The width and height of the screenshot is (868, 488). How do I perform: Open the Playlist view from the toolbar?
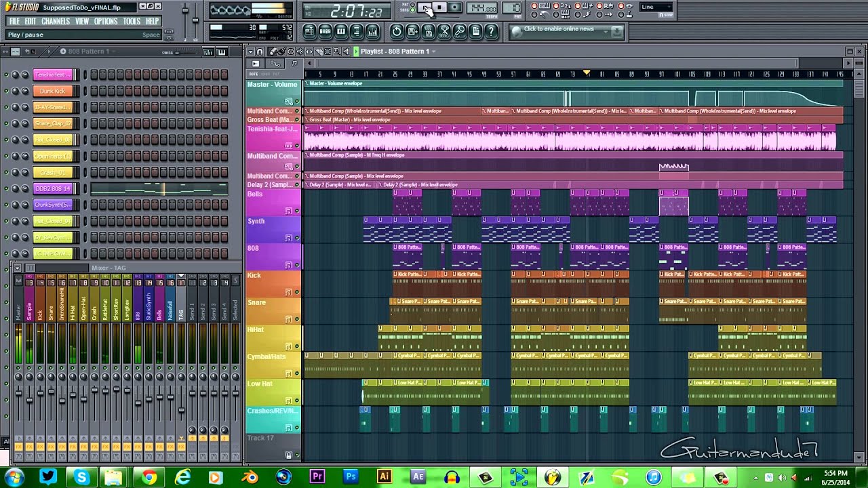tap(309, 31)
